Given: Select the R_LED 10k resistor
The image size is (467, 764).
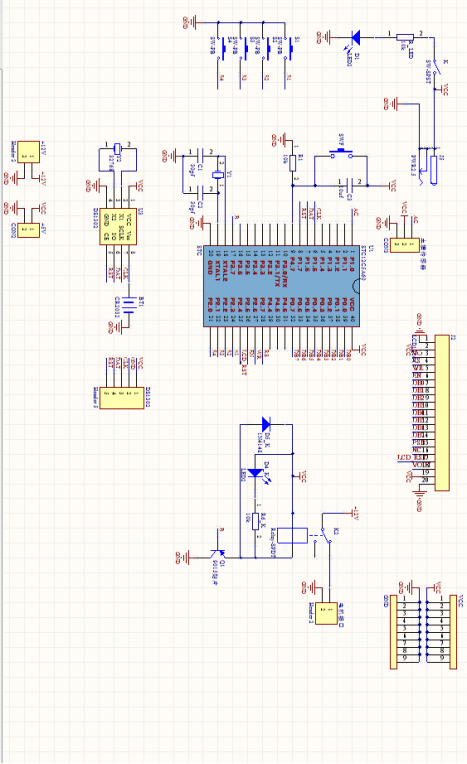Looking at the screenshot, I should point(405,38).
